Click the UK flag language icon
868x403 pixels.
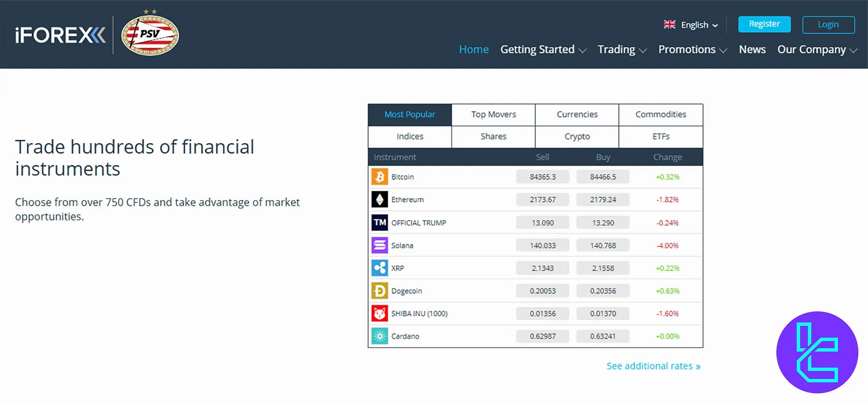coord(669,25)
